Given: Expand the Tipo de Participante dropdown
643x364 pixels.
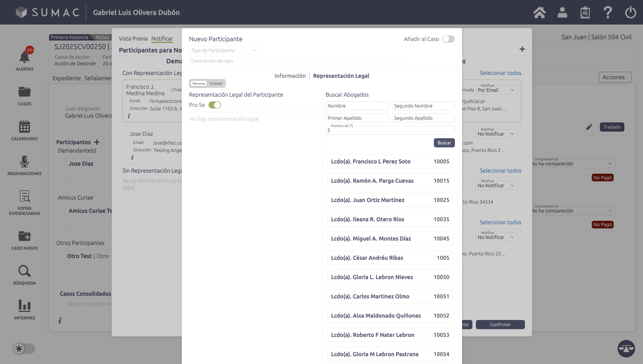Looking at the screenshot, I should click(224, 51).
